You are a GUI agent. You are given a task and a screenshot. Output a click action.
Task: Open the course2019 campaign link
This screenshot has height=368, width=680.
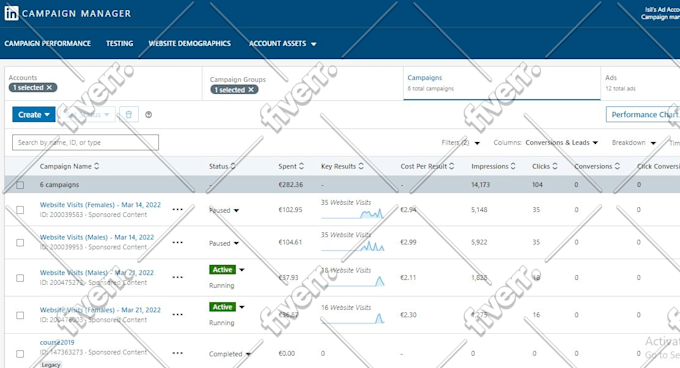pos(57,342)
